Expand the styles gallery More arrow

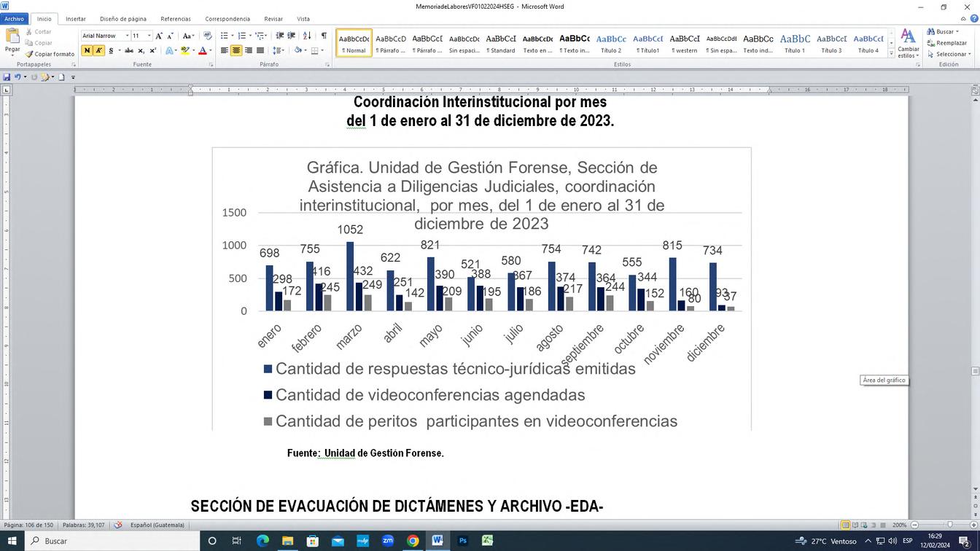890,54
